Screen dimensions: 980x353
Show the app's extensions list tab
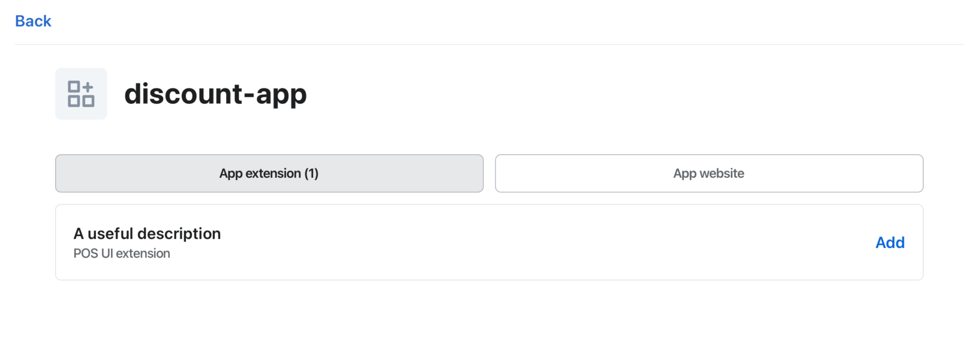269,173
